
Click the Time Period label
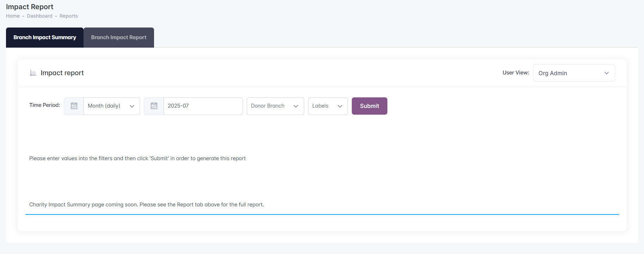[x=44, y=105]
